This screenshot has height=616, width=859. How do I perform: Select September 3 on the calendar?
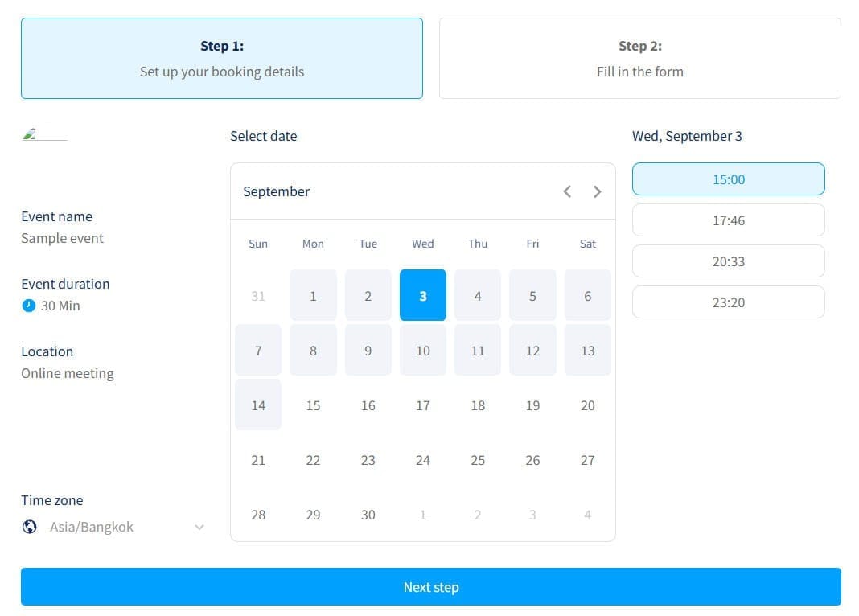click(x=423, y=296)
